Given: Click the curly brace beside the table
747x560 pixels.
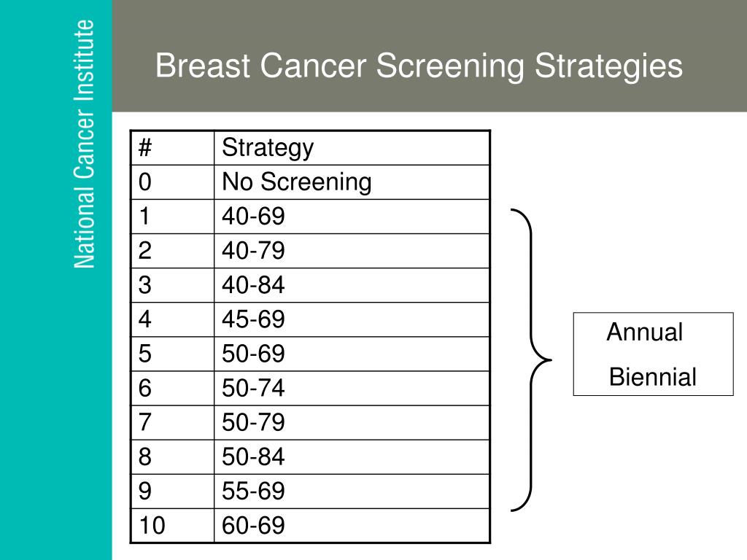Looking at the screenshot, I should coord(531,360).
